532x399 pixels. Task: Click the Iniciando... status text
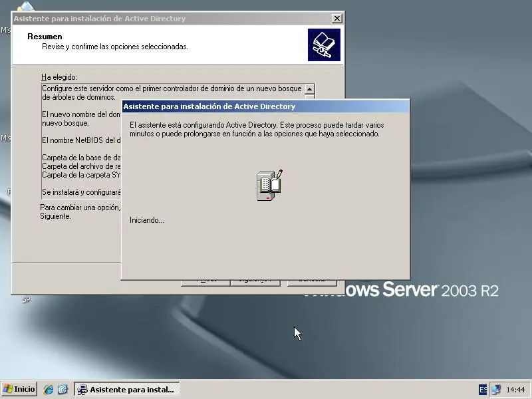(x=146, y=220)
